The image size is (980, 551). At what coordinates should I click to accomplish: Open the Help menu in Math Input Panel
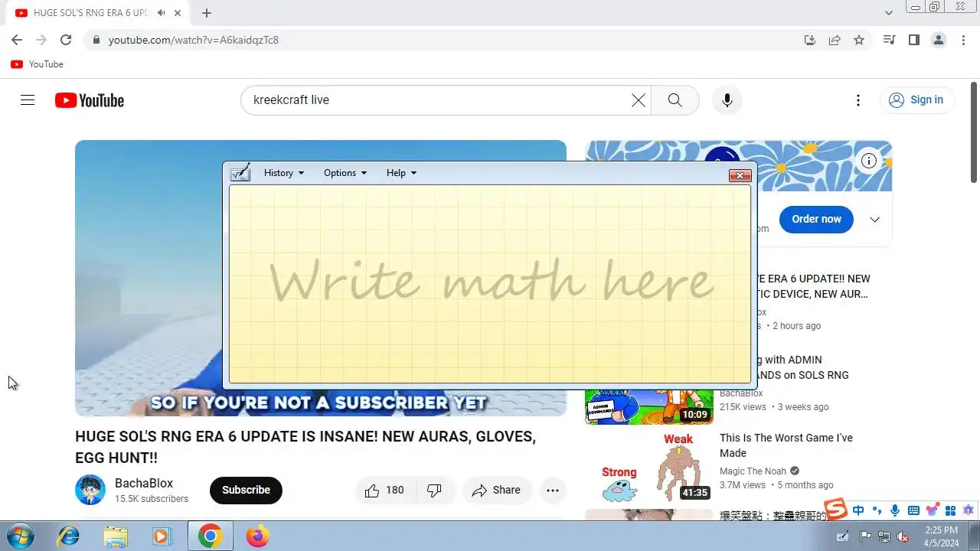[x=401, y=173]
